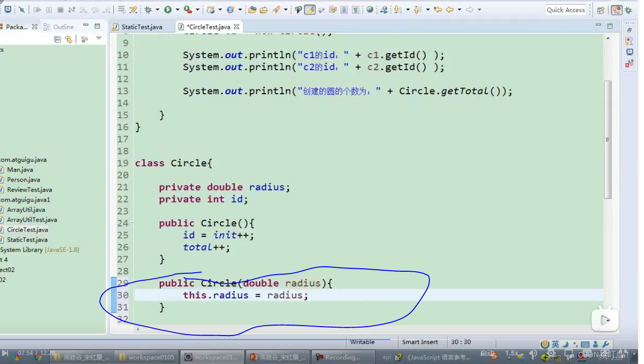
Task: Click the Open Perspective icon
Action: pos(601,10)
